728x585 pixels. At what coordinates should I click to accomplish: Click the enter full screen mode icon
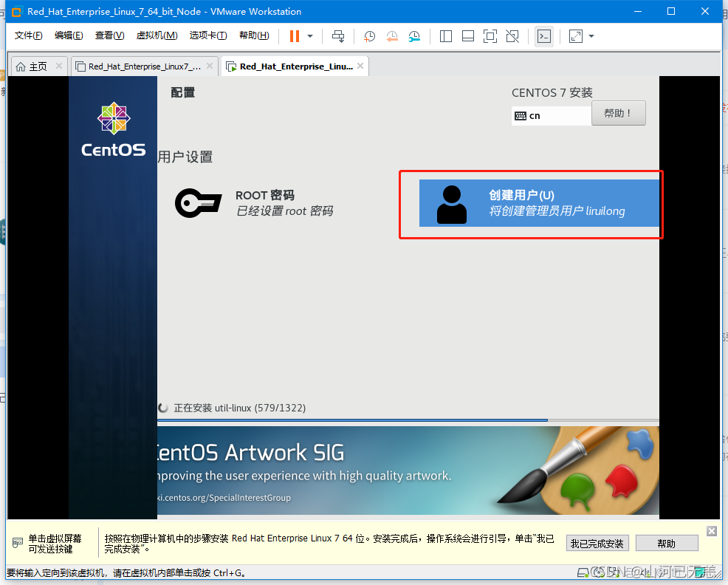click(490, 36)
